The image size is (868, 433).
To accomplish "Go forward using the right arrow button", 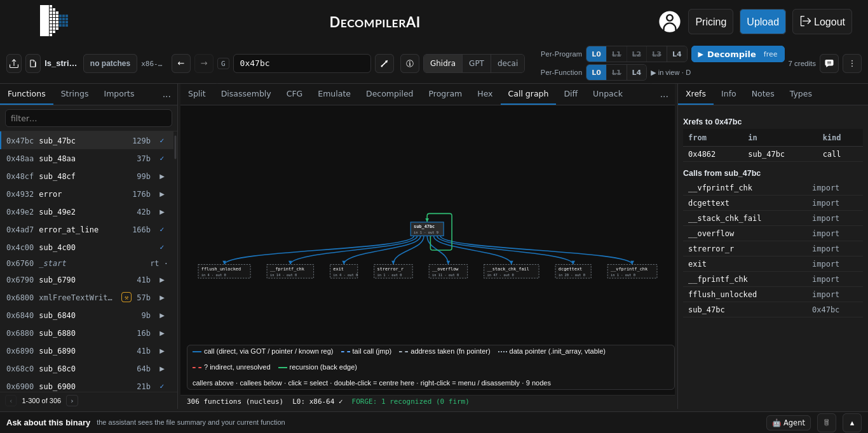I will pyautogui.click(x=204, y=63).
